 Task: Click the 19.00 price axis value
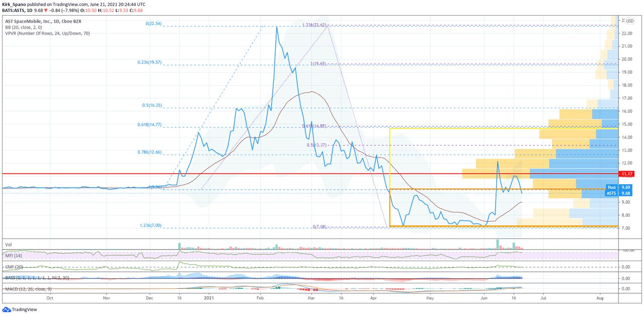[627, 72]
